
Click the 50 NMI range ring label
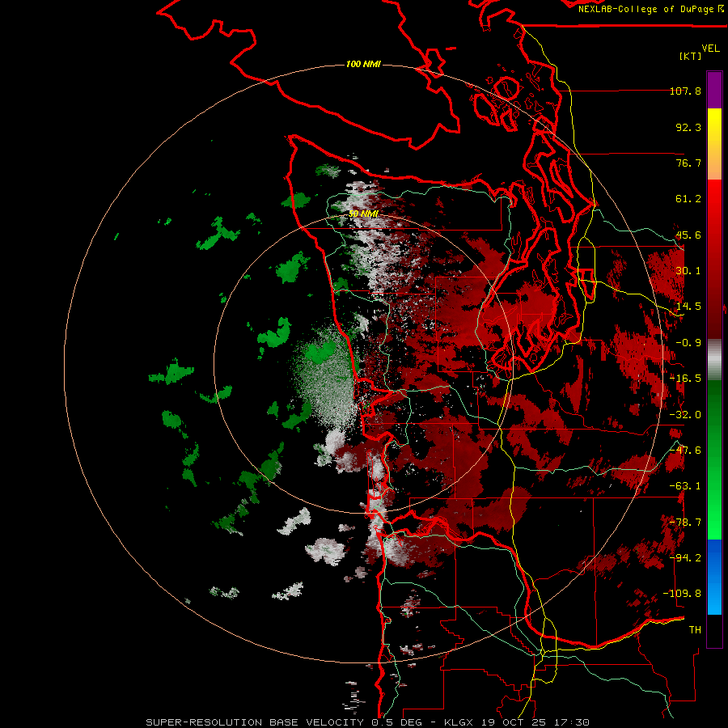tap(363, 214)
